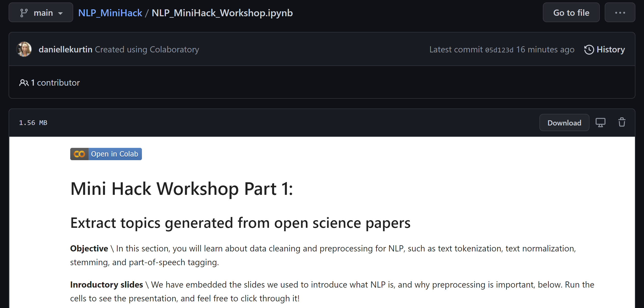Image resolution: width=644 pixels, height=308 pixels.
Task: Select the NLP_MiniHack_Workshop.ipynb breadcrumb
Action: pos(222,13)
